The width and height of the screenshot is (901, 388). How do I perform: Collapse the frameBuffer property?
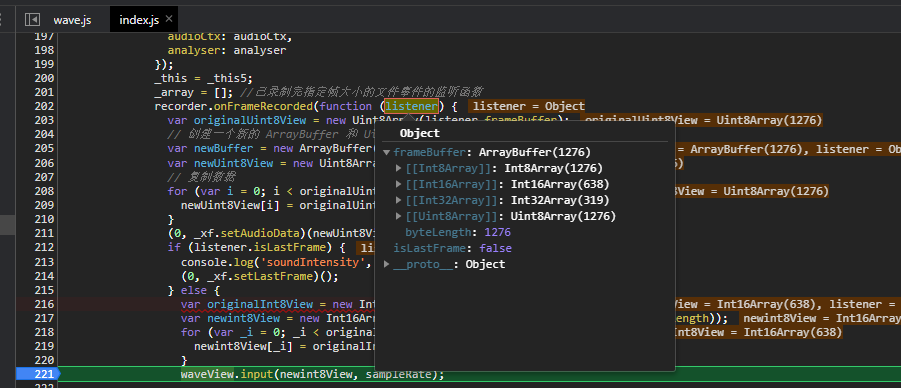click(x=387, y=152)
